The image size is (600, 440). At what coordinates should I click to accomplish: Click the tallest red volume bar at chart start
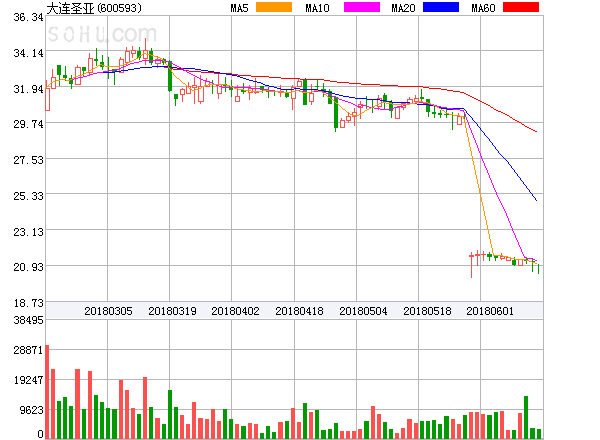[x=47, y=392]
